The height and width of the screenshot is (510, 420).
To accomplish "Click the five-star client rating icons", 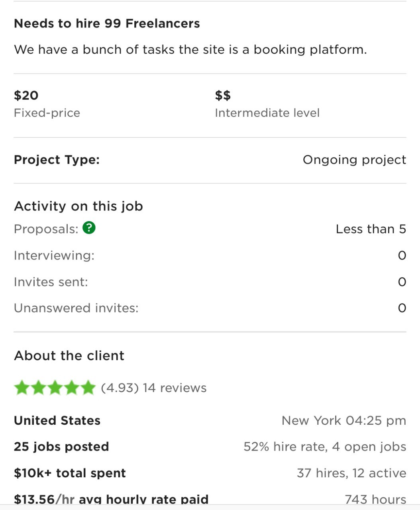I will (55, 388).
